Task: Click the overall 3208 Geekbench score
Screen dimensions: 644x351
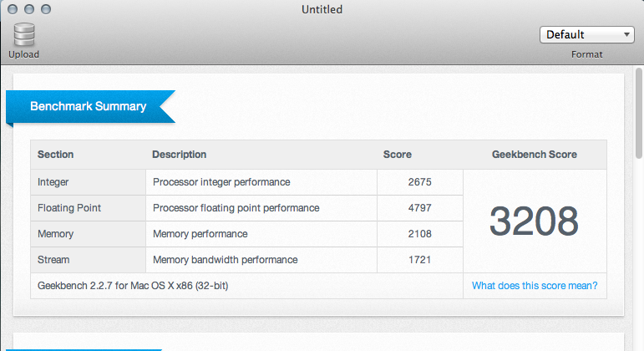Action: [534, 221]
